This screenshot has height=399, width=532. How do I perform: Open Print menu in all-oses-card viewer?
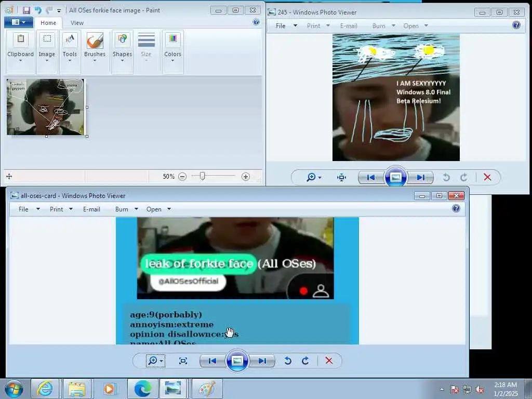tap(61, 209)
